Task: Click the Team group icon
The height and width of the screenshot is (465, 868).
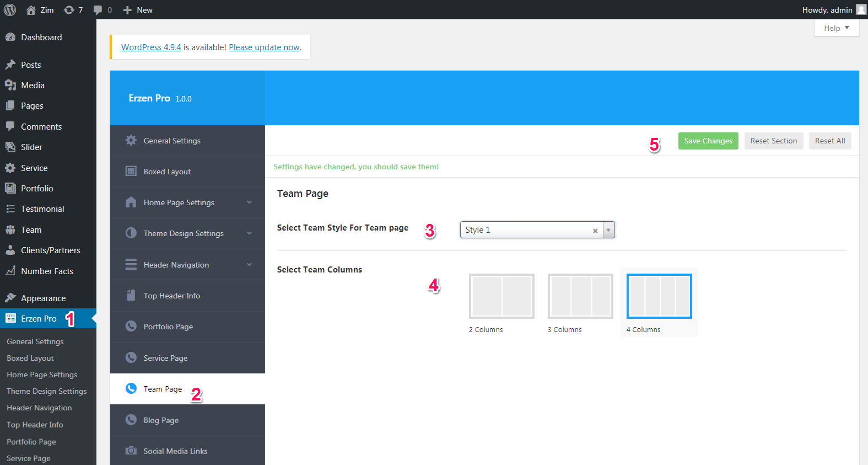Action: click(x=10, y=229)
